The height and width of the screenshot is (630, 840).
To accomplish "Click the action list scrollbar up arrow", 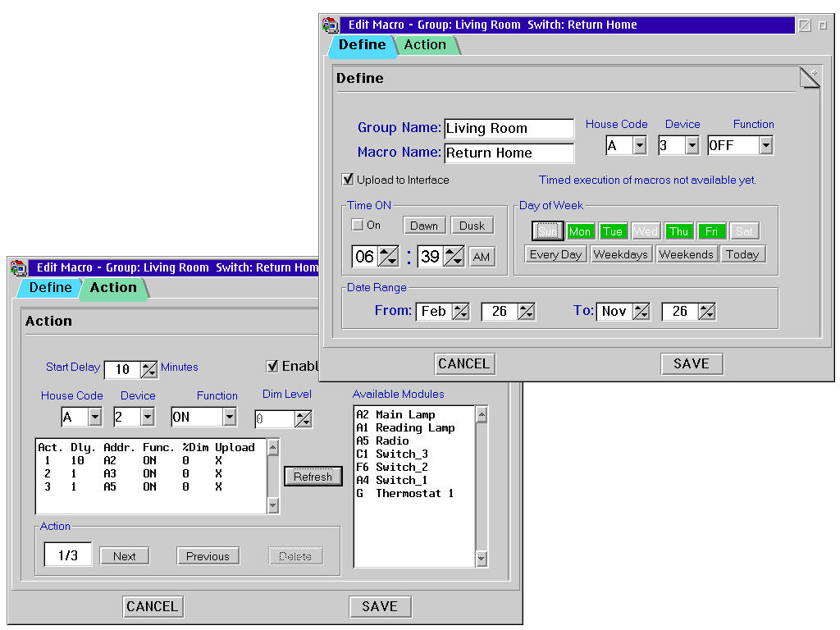I will (x=273, y=447).
